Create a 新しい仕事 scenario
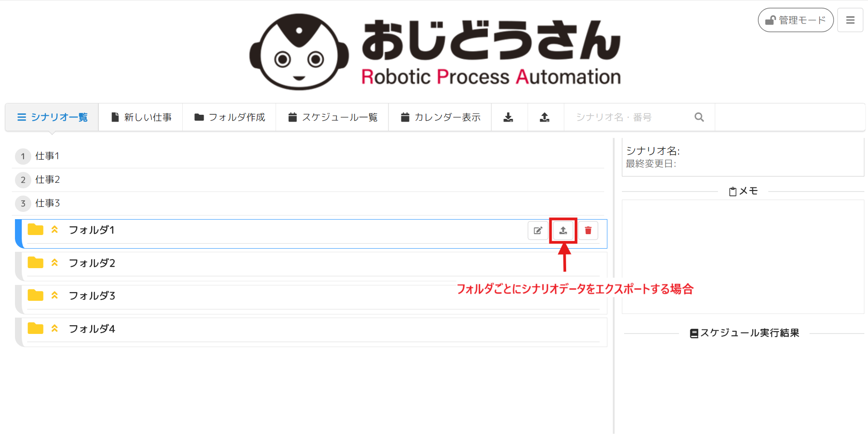 point(141,117)
